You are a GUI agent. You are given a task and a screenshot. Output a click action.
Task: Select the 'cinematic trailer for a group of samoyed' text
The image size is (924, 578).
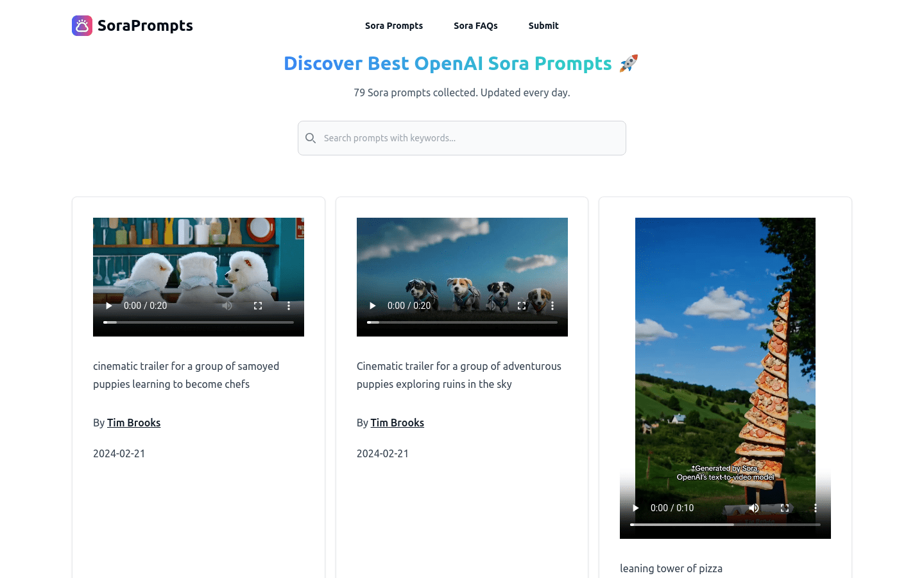click(186, 366)
